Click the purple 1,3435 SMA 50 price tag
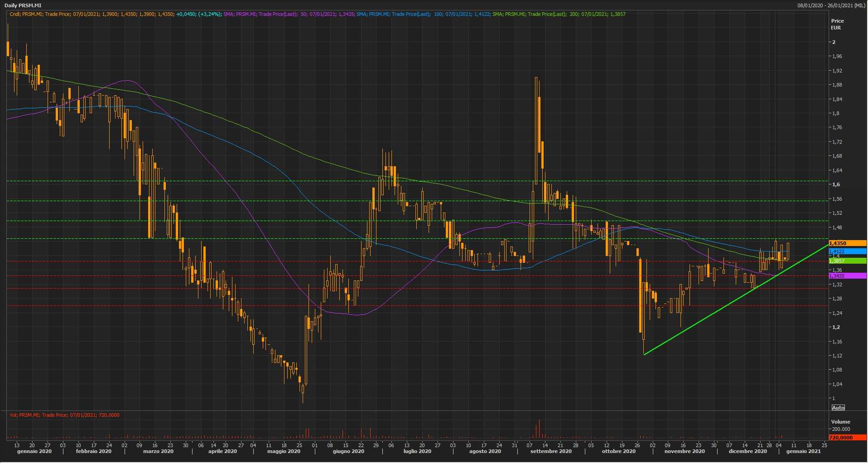This screenshot has height=463, width=868. coord(846,276)
